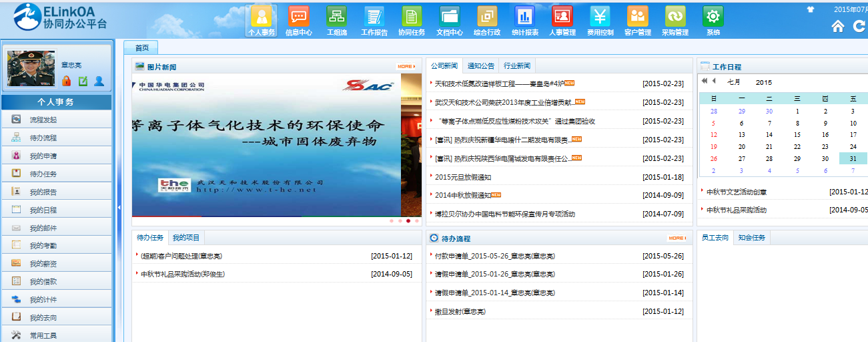
Task: Open 我的考勤 in the left sidebar
Action: point(43,246)
